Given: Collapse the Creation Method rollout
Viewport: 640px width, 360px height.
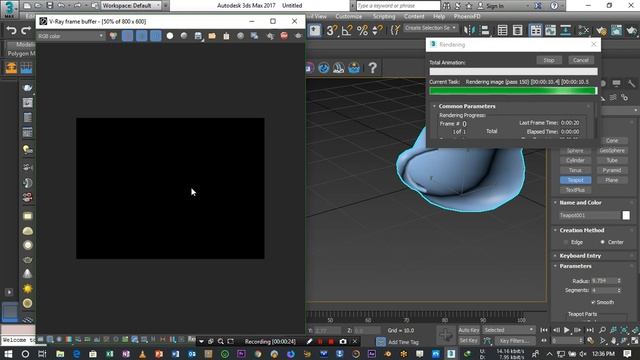Looking at the screenshot, I should coord(581,230).
